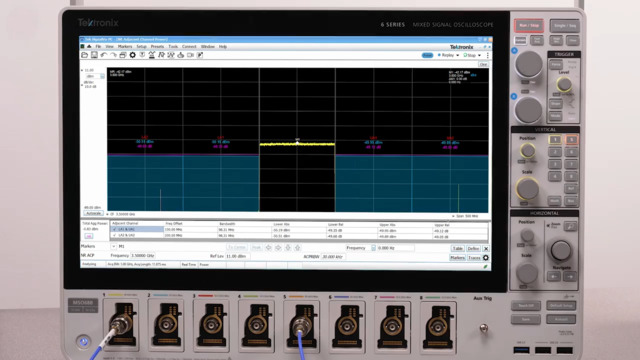The width and height of the screenshot is (640, 360).
Task: Toggle channel 5 vertical button
Action: (x=571, y=140)
